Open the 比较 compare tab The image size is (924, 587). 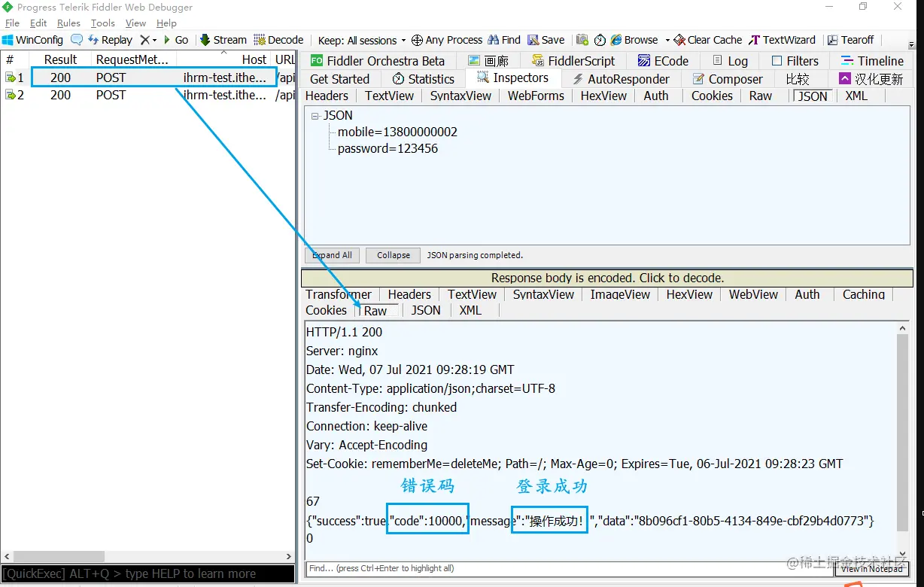tap(797, 79)
